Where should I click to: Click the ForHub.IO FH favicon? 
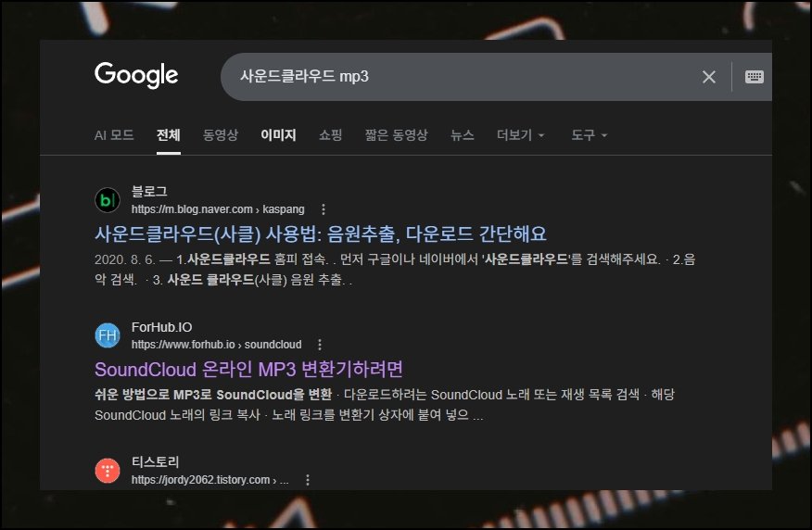pyautogui.click(x=108, y=334)
